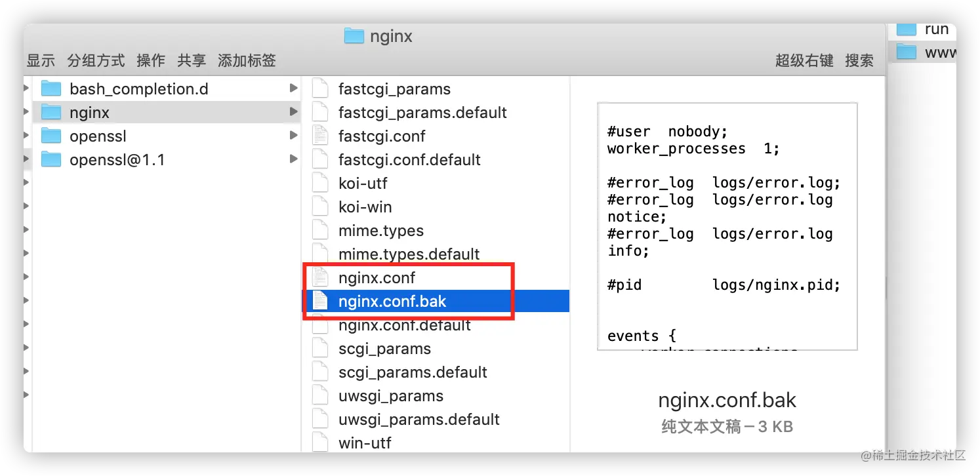Screen dimensions: 980x476
Task: Select the win-utf file name
Action: point(365,443)
